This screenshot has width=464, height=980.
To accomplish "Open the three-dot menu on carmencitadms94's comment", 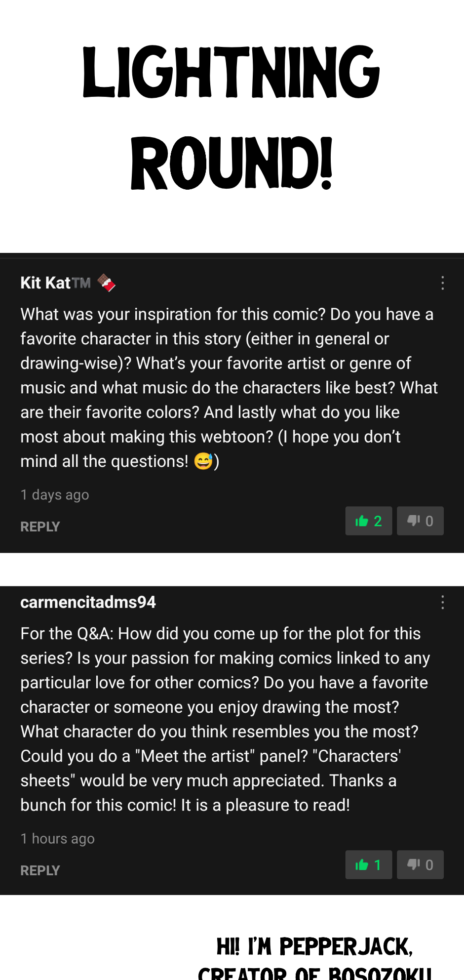I will pos(443,603).
